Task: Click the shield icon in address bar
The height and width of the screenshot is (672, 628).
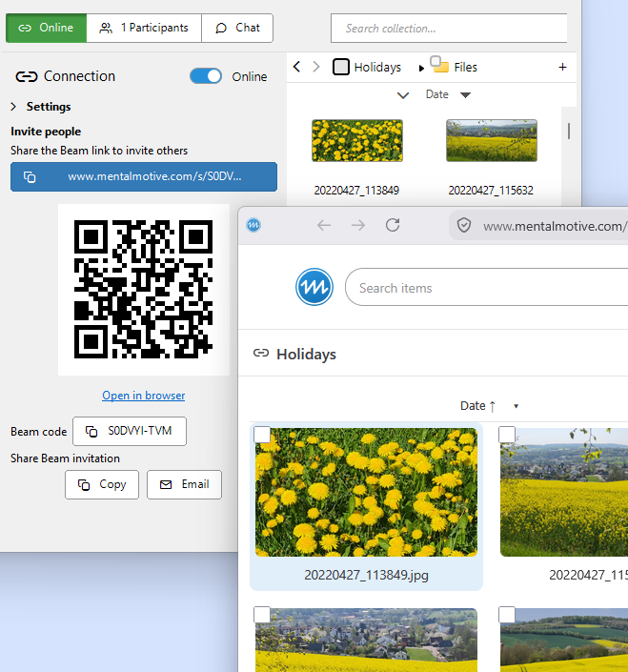Action: [x=464, y=225]
